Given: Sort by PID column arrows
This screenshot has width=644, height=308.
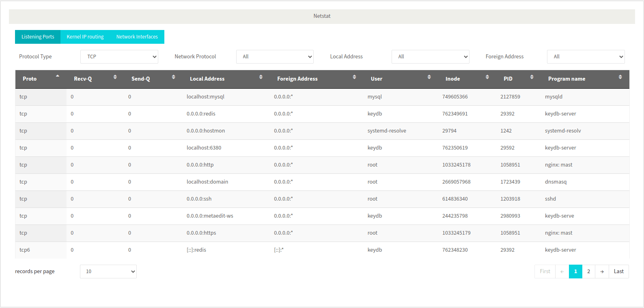Looking at the screenshot, I should 532,77.
